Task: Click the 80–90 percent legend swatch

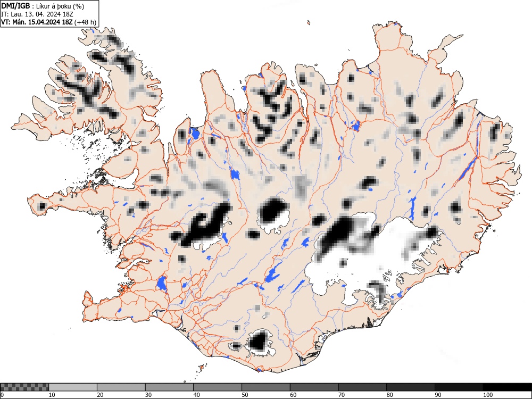Action: click(411, 387)
